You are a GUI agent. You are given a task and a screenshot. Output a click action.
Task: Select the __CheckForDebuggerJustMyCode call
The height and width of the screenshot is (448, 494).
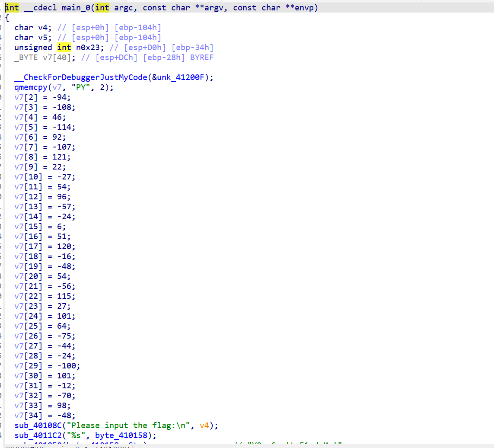(81, 77)
